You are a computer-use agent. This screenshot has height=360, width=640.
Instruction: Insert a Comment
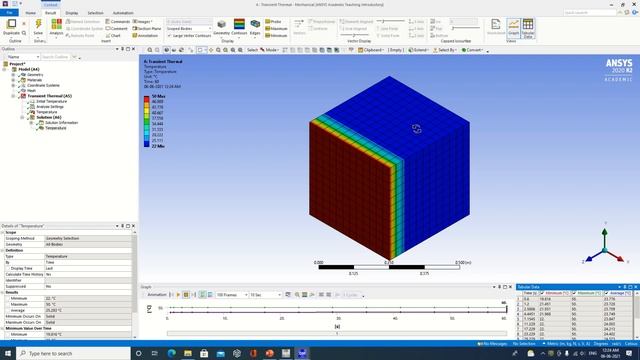point(116,29)
